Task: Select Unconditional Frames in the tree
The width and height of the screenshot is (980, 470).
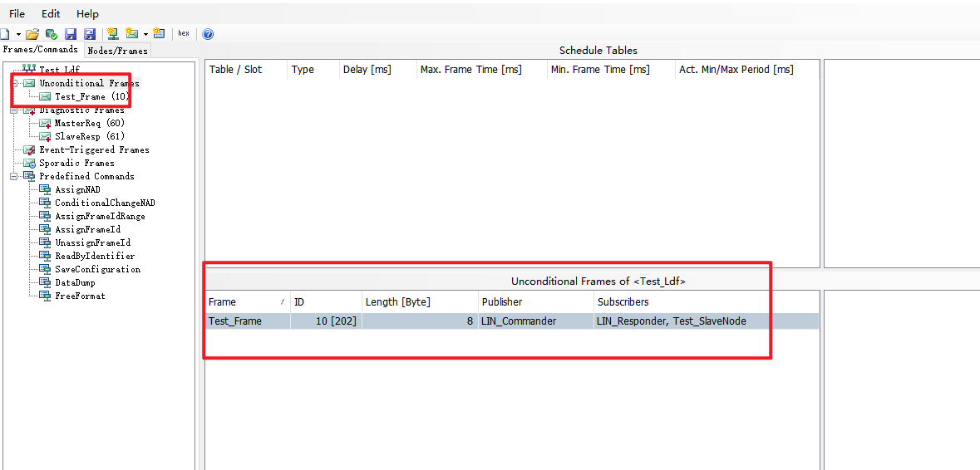Action: coord(90,83)
